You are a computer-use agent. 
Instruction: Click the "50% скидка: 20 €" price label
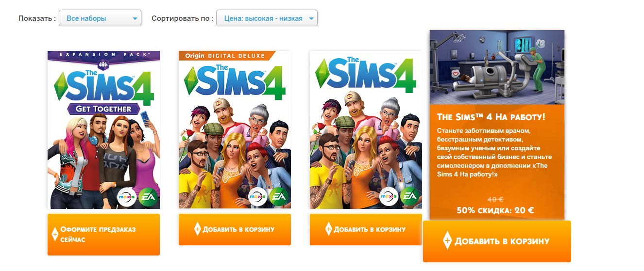495,210
